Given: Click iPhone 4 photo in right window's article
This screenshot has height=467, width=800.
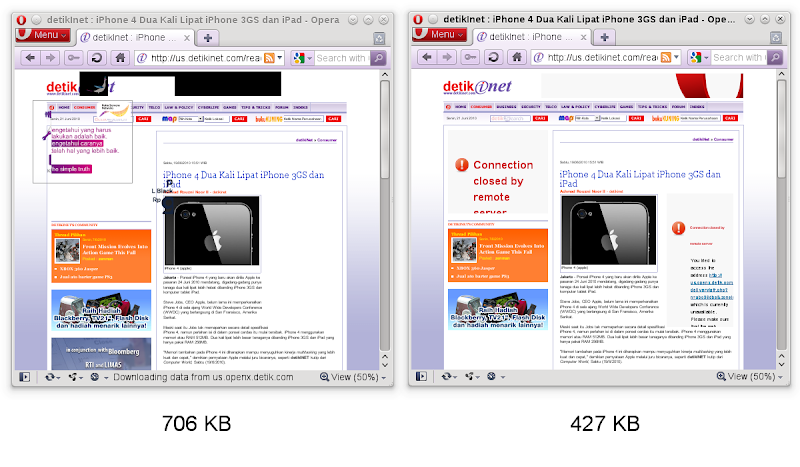Looking at the screenshot, I should tap(609, 230).
